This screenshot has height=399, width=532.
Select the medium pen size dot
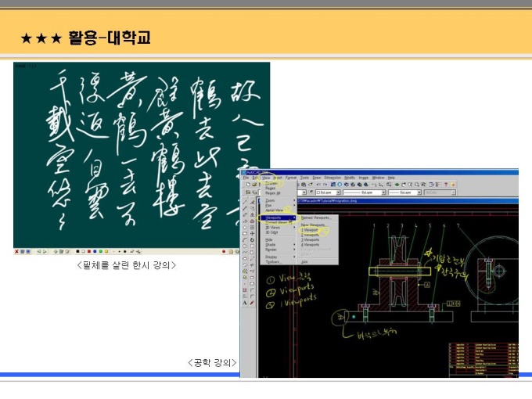coord(120,251)
